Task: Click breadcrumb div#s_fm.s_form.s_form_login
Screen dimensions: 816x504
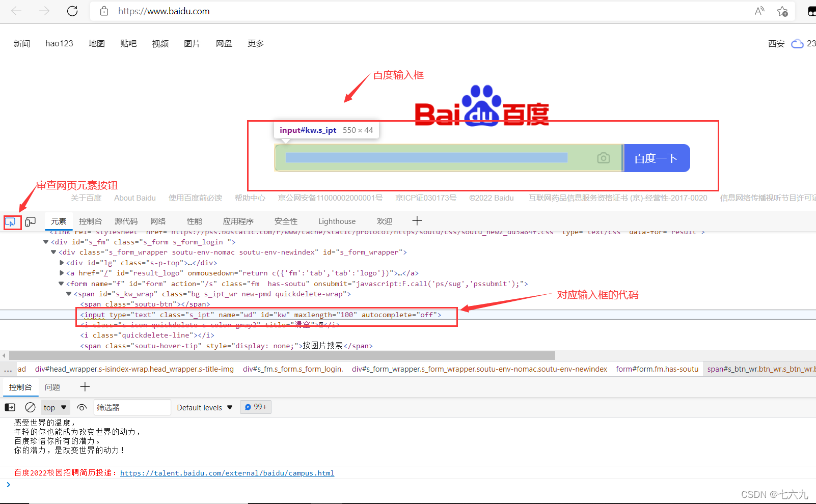Action: click(x=293, y=369)
